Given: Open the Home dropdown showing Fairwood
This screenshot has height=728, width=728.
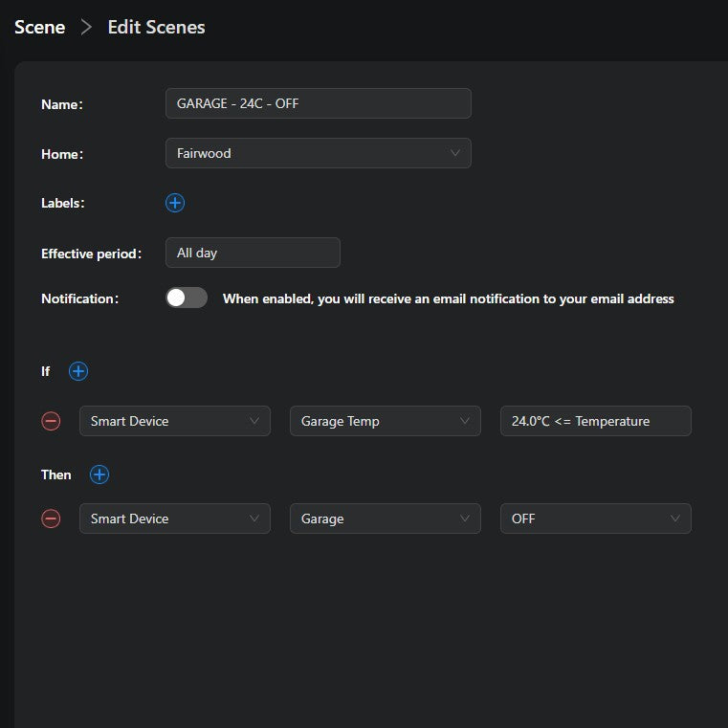Looking at the screenshot, I should [x=318, y=153].
